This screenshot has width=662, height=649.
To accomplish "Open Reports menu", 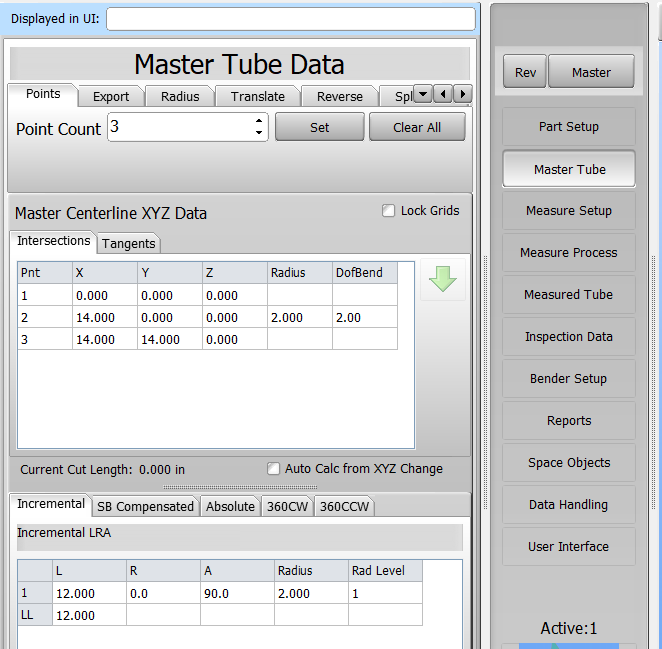I will 569,421.
